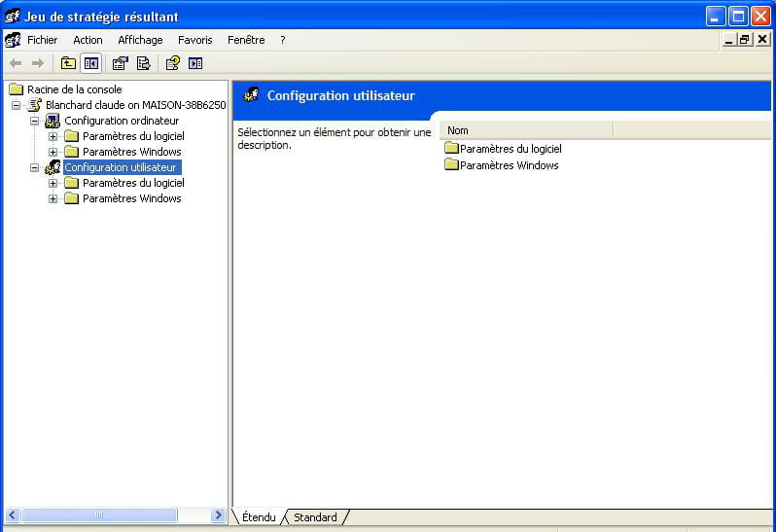The width and height of the screenshot is (776, 532).
Task: Select the Configuration utilisateur tree label
Action: coord(121,167)
